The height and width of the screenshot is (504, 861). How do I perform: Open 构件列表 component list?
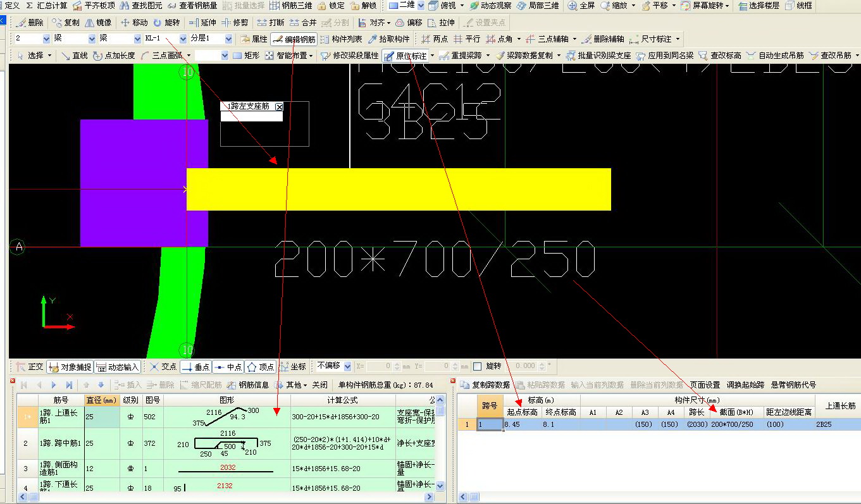click(x=341, y=39)
